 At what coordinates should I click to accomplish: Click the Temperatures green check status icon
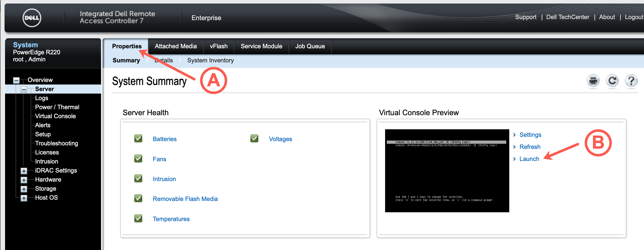[x=138, y=219]
